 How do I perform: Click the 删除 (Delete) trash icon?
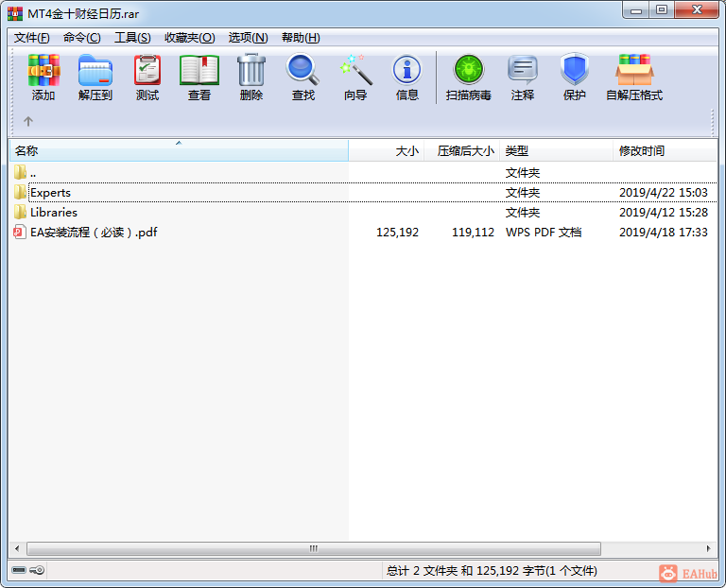coord(251,70)
